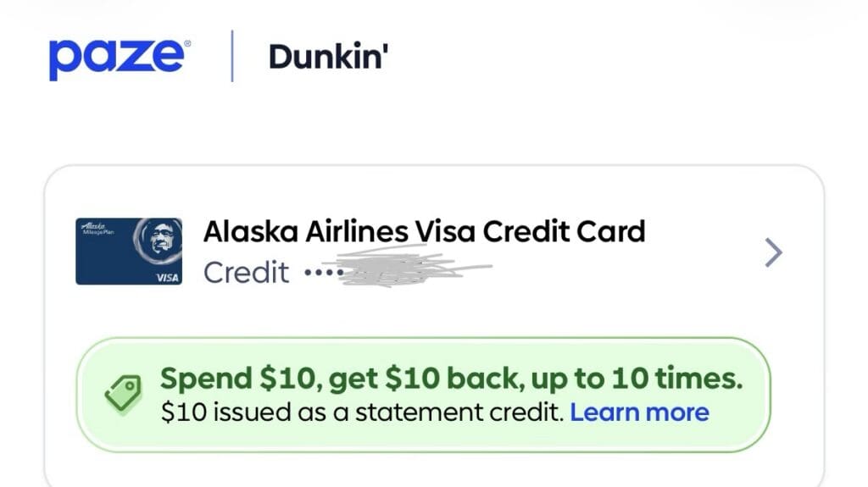Click the Spend $10 offer headline
Image resolution: width=868 pixels, height=487 pixels.
click(x=451, y=379)
